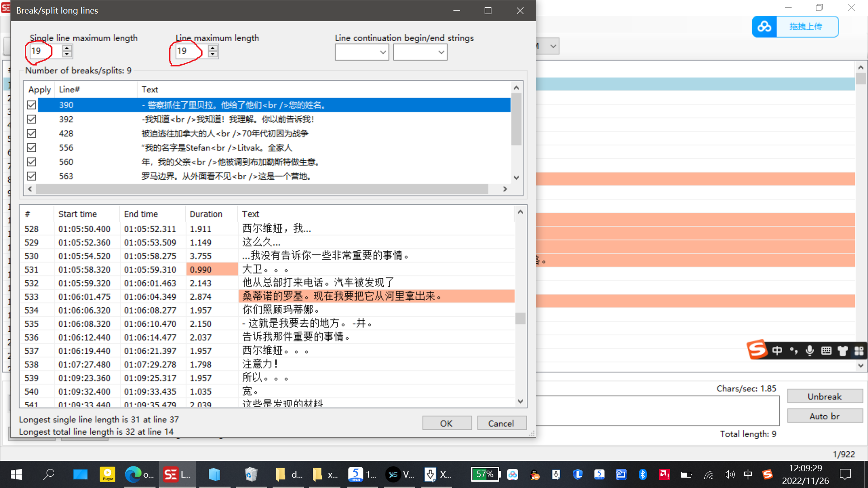Image resolution: width=868 pixels, height=488 pixels.
Task: Confirm splits with the OK button
Action: pos(447,423)
